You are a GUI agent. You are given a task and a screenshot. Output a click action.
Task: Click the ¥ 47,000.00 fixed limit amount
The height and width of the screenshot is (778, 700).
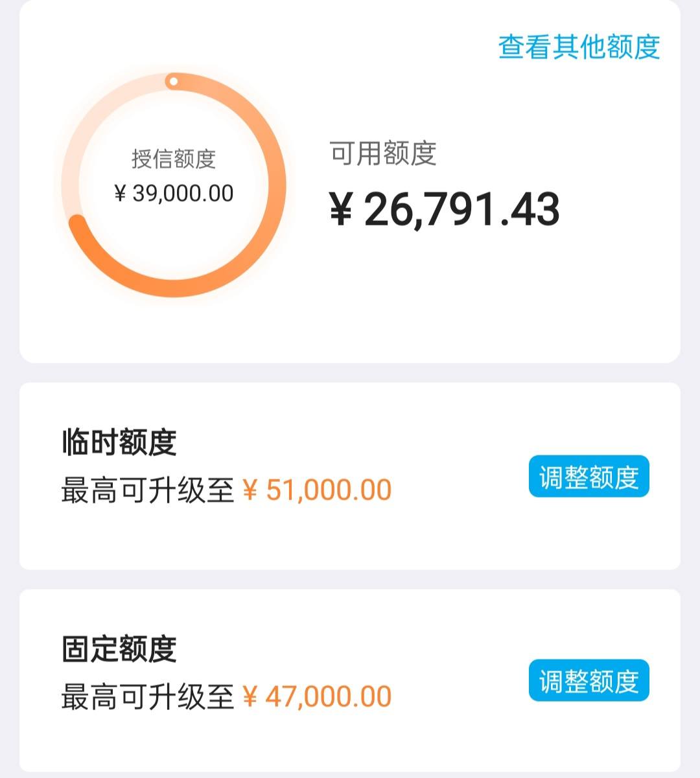pos(317,696)
